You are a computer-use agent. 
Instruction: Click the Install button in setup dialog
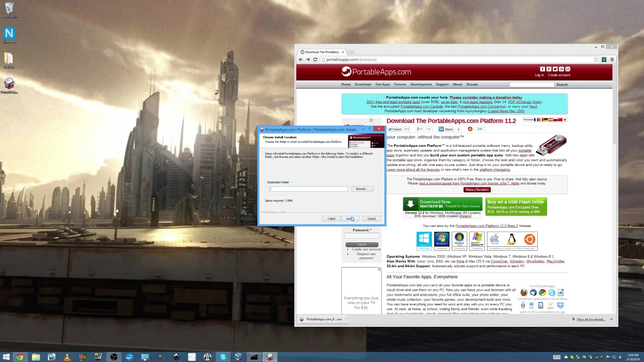click(350, 218)
